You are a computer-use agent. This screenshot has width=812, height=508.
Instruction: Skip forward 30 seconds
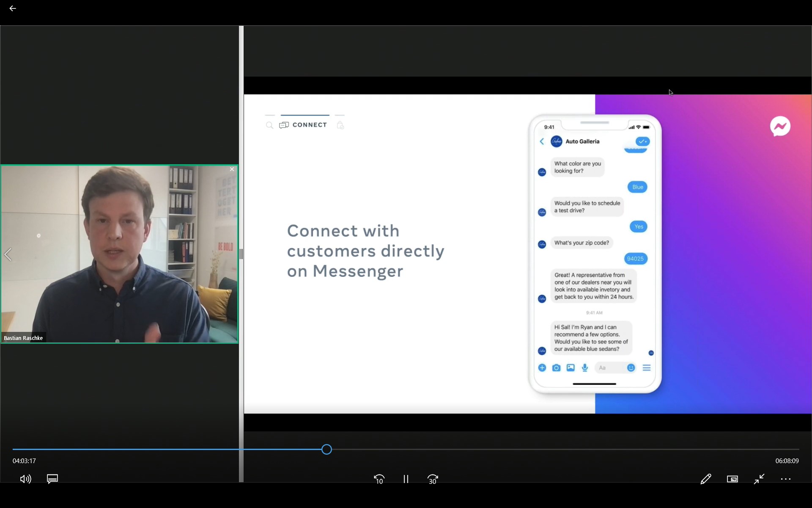(x=433, y=479)
